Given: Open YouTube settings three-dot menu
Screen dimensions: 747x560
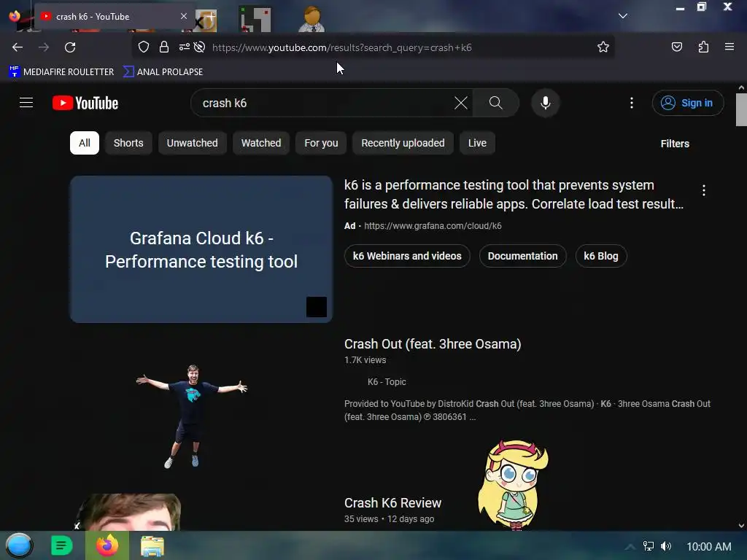Looking at the screenshot, I should point(632,103).
